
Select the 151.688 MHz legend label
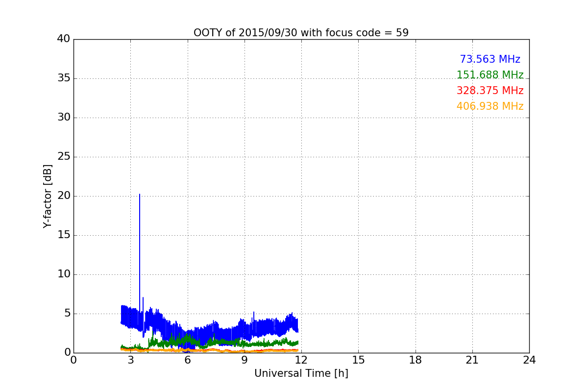pyautogui.click(x=490, y=75)
